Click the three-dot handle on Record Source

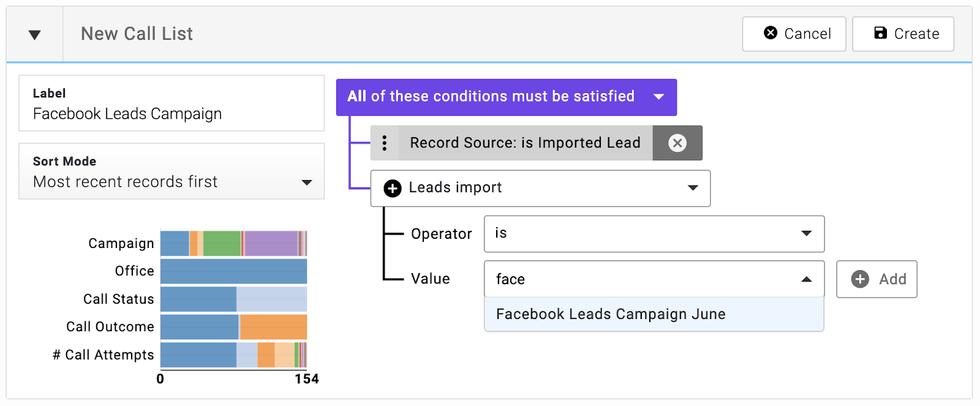[385, 143]
